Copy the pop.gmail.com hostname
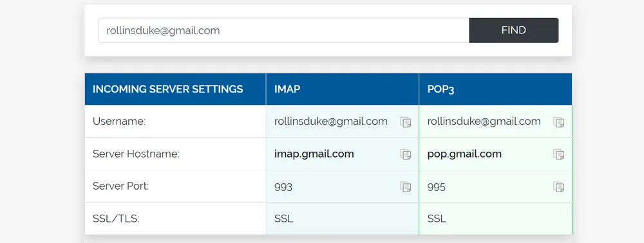The height and width of the screenshot is (243, 644). click(558, 154)
